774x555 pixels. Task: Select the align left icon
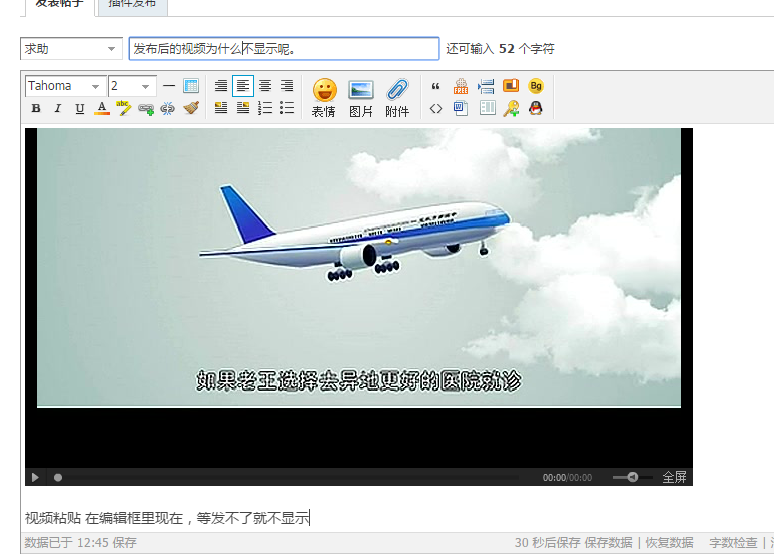coord(242,86)
